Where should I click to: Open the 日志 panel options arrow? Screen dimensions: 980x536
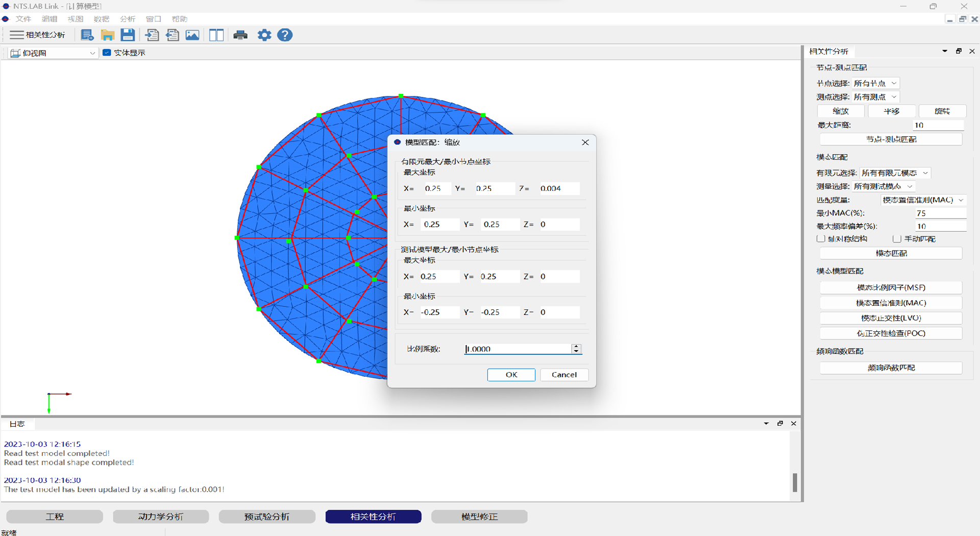point(766,423)
